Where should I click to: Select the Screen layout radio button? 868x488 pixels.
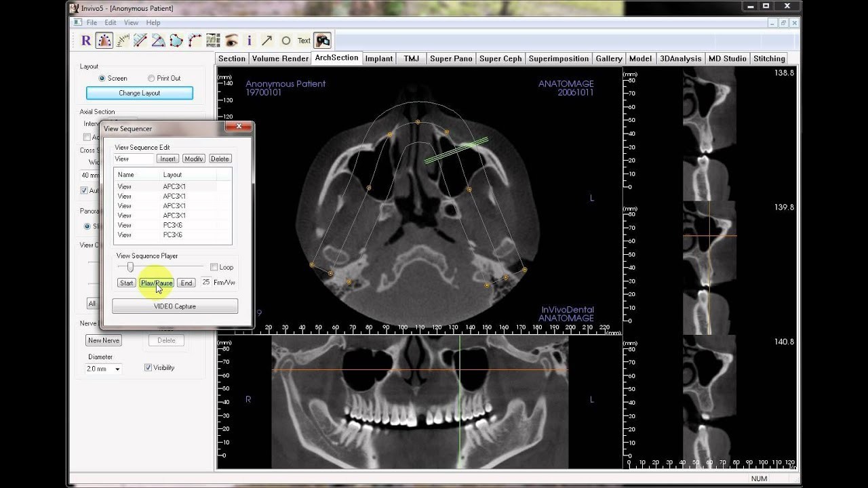tap(102, 78)
